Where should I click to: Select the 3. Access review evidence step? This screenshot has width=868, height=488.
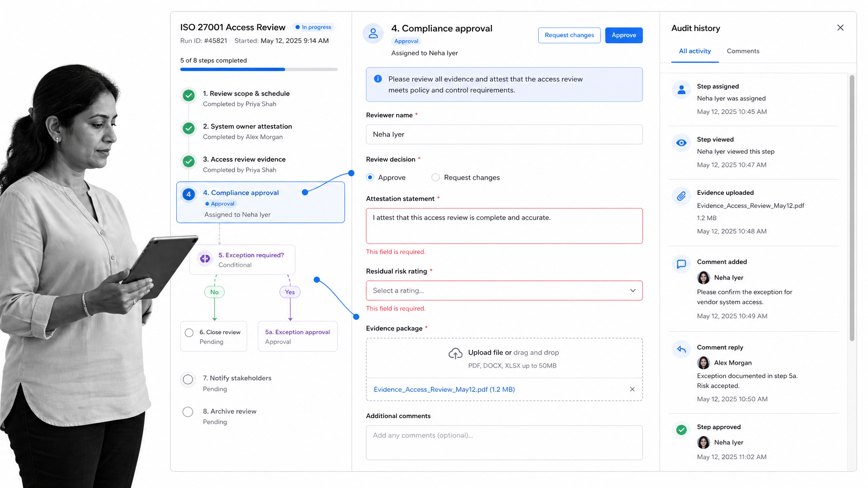(234, 164)
